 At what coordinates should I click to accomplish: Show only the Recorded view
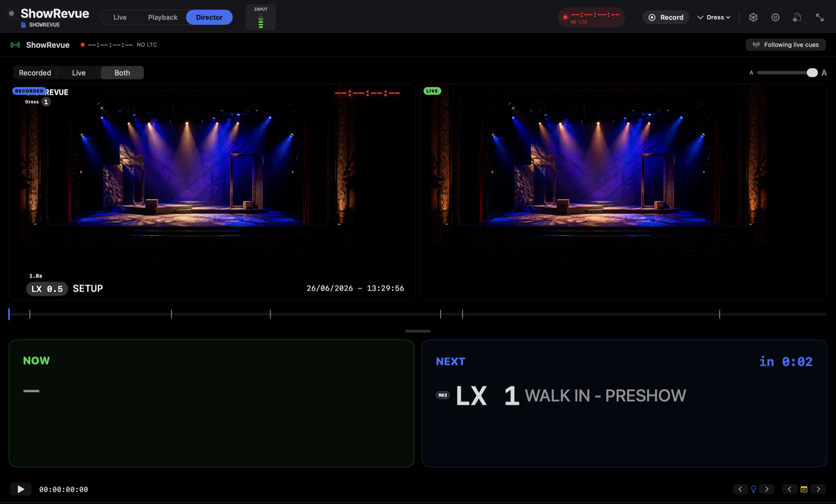(x=35, y=73)
